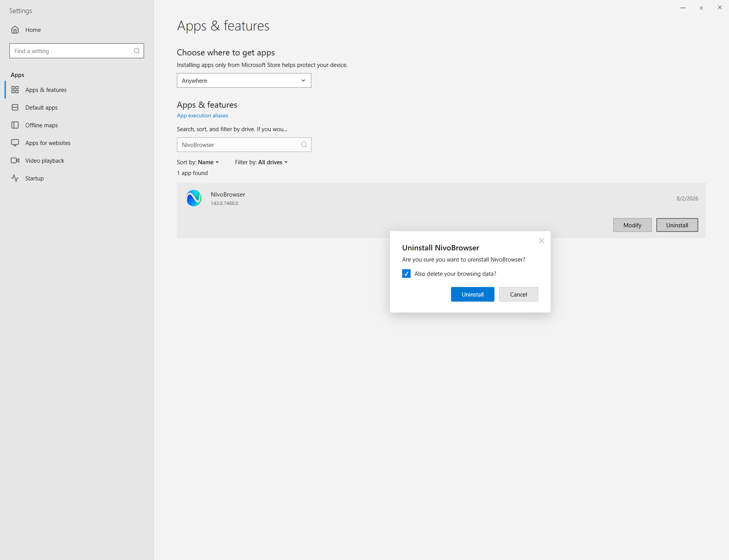Cancel the uninstall dialog

(518, 294)
